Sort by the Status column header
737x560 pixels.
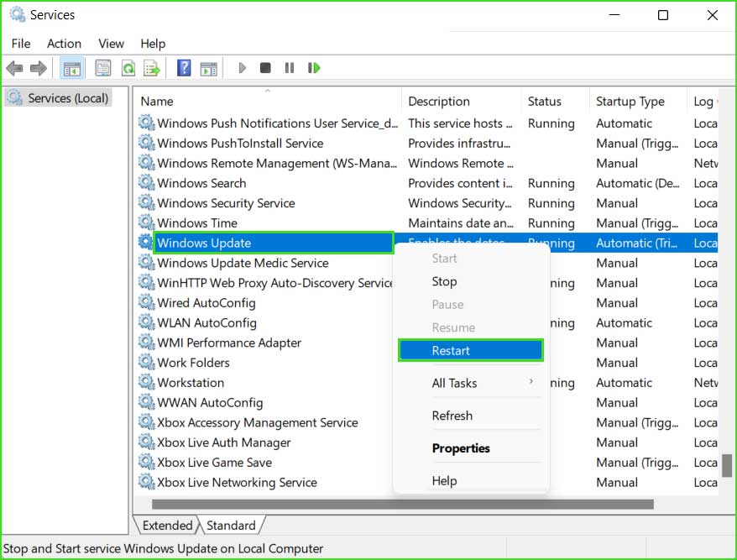pos(555,101)
